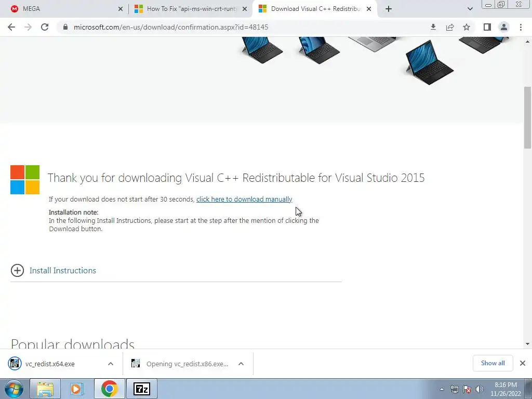Reload the current page
Viewport: 532px width, 399px height.
click(x=45, y=27)
